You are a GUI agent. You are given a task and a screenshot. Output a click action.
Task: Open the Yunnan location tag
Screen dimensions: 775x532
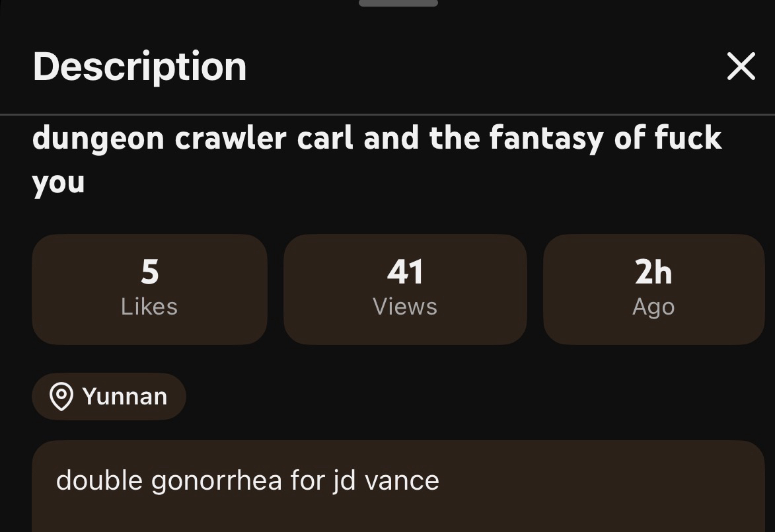pyautogui.click(x=109, y=397)
